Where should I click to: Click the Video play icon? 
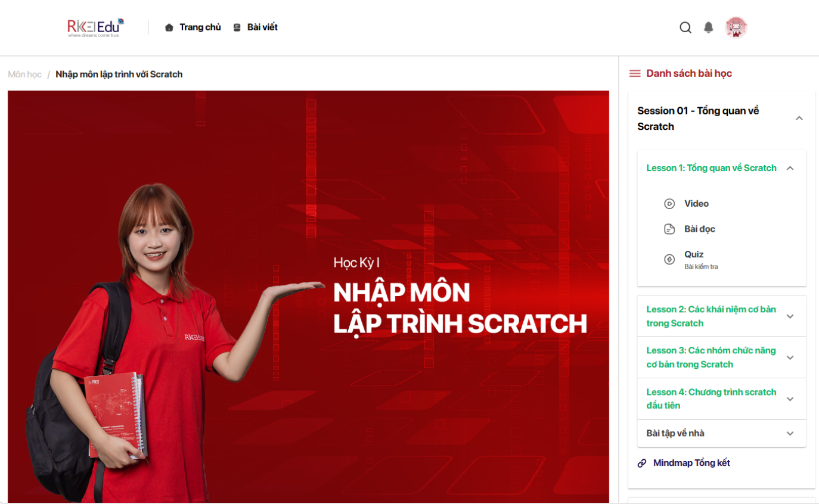[669, 204]
